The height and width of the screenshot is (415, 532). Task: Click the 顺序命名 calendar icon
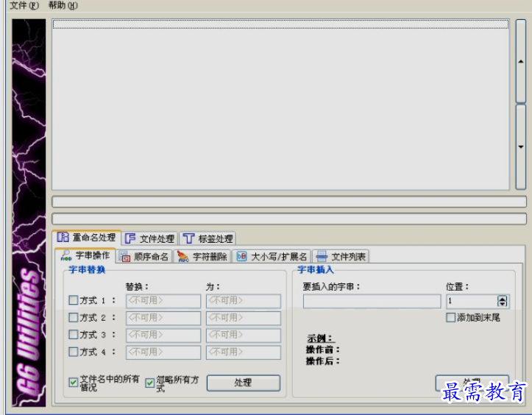click(x=125, y=257)
